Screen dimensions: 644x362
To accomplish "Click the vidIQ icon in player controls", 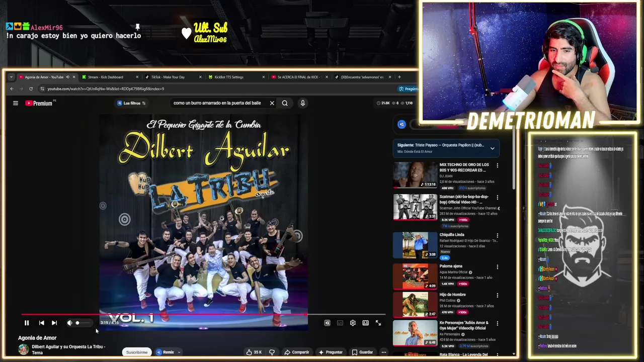I will tap(327, 323).
